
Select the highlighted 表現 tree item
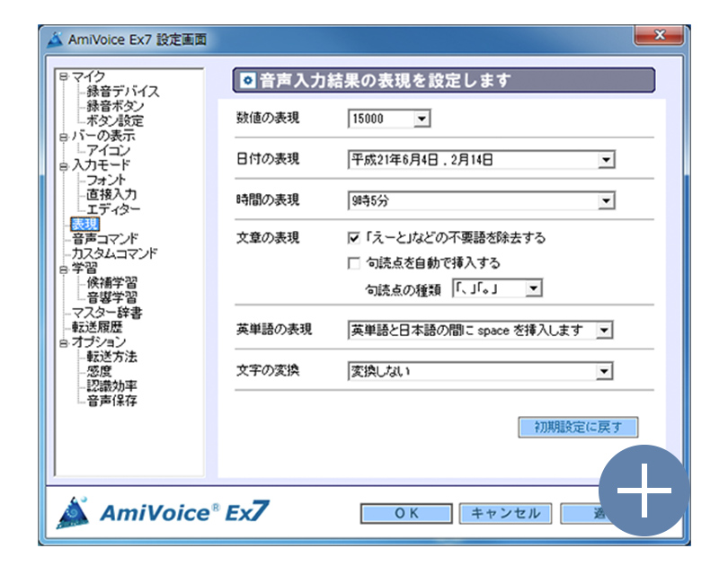point(84,224)
